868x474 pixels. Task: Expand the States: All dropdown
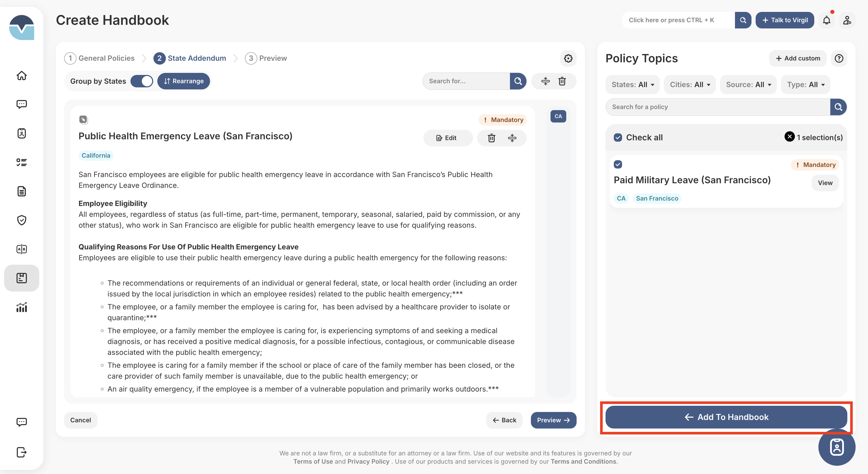[x=632, y=85]
